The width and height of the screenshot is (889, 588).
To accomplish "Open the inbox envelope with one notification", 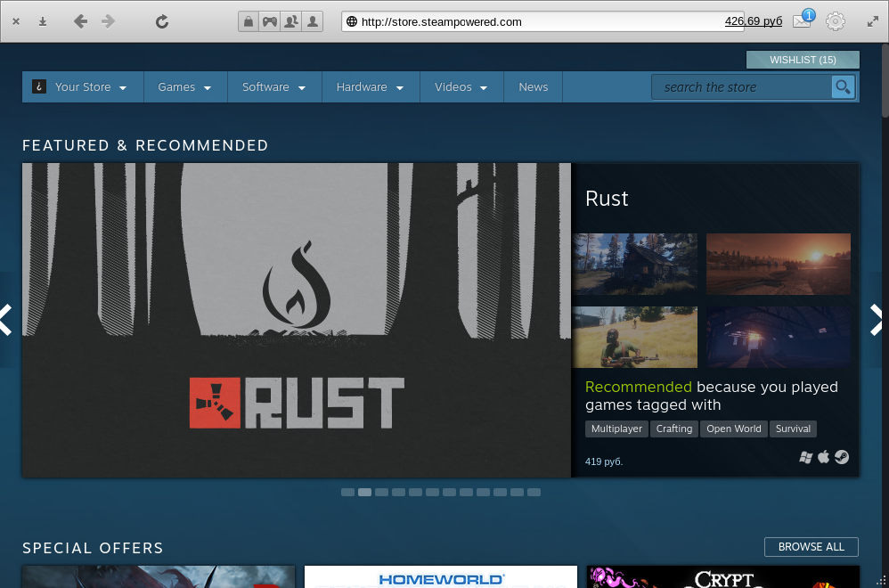I will (x=803, y=20).
